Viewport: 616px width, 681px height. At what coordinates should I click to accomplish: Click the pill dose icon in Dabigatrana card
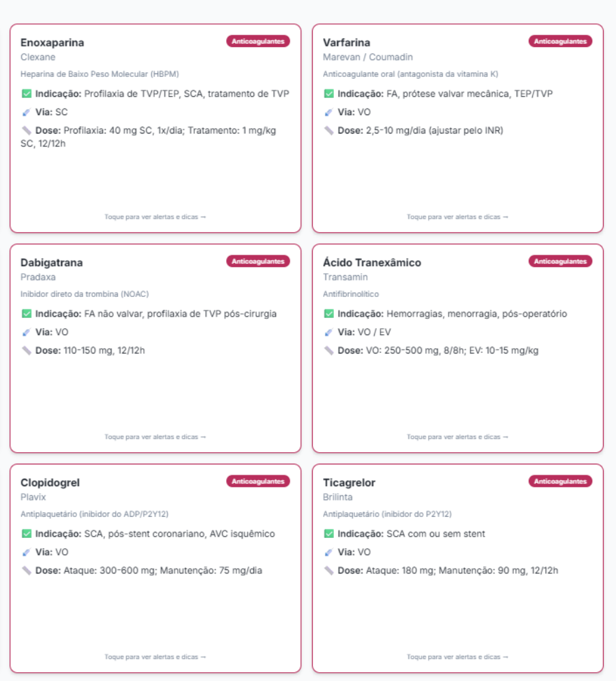(27, 351)
